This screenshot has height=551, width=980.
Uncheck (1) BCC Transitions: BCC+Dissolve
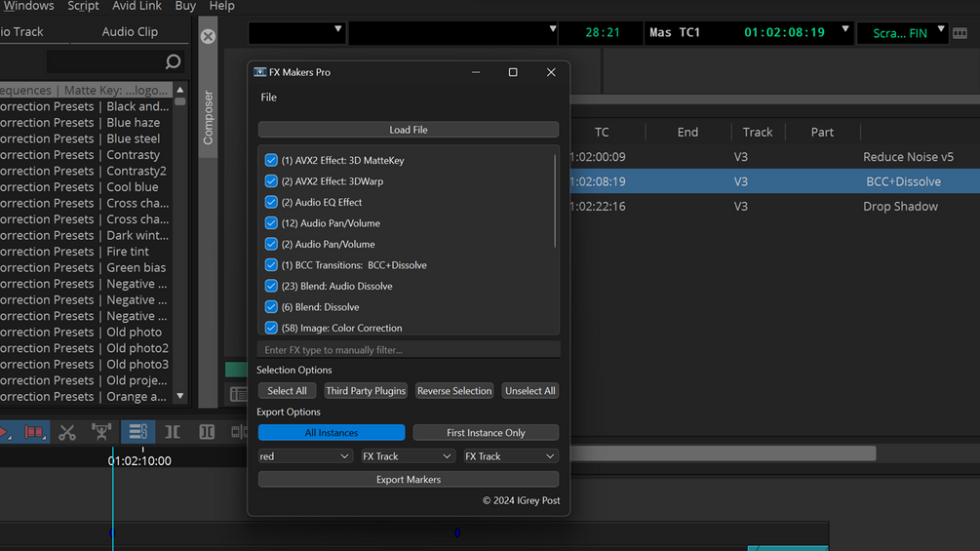coord(271,265)
